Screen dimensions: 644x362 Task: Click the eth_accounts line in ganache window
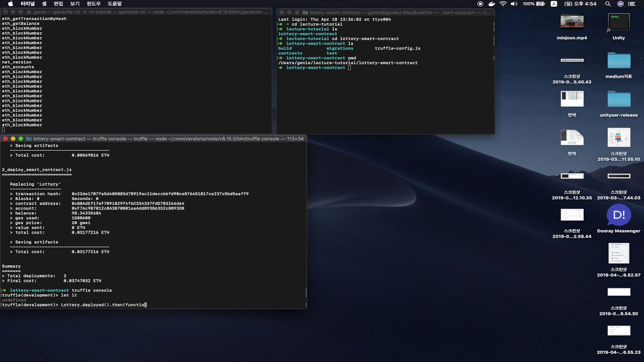(x=18, y=67)
